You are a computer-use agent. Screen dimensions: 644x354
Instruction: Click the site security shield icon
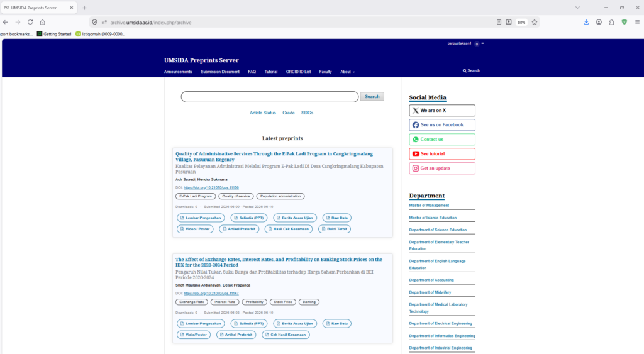pyautogui.click(x=94, y=22)
